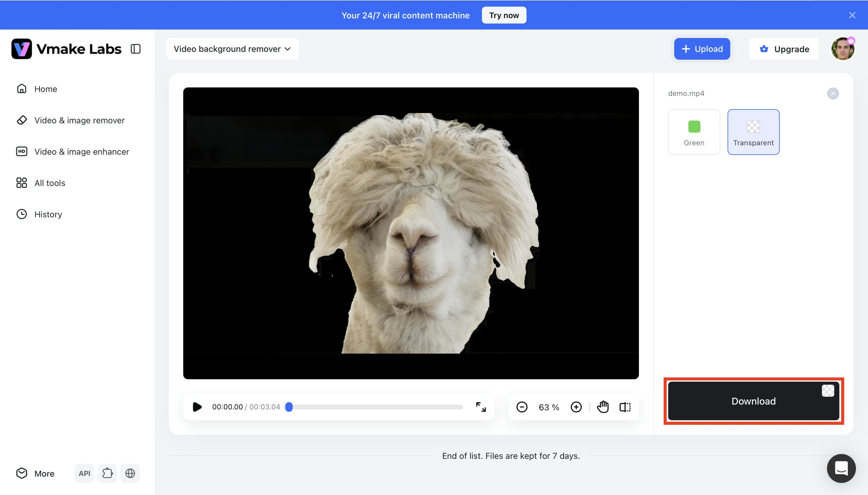The width and height of the screenshot is (868, 495).
Task: Click the demo.mp4 file name
Action: pyautogui.click(x=686, y=93)
